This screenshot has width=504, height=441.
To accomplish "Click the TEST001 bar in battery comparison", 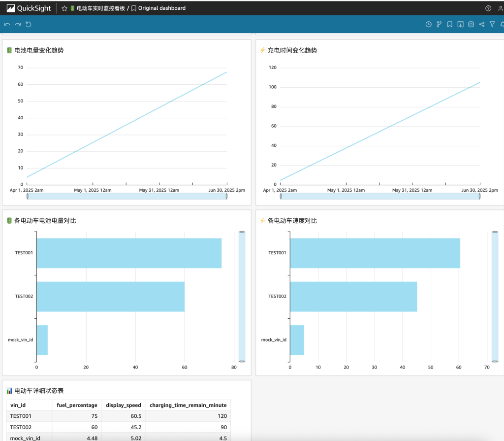I will point(129,253).
